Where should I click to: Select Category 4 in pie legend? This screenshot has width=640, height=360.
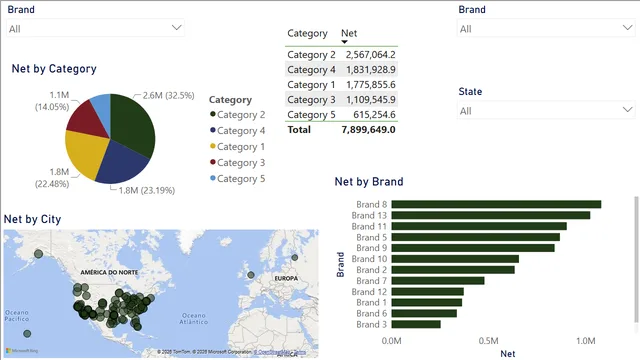point(237,131)
